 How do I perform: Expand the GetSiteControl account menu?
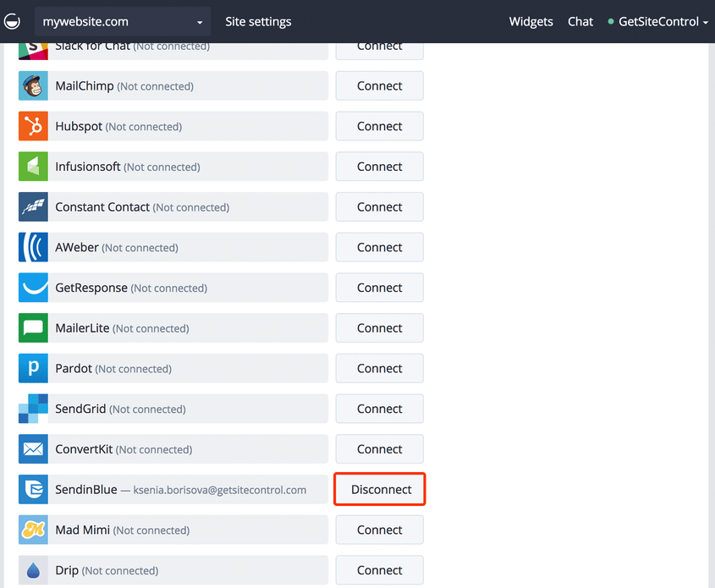pyautogui.click(x=658, y=21)
